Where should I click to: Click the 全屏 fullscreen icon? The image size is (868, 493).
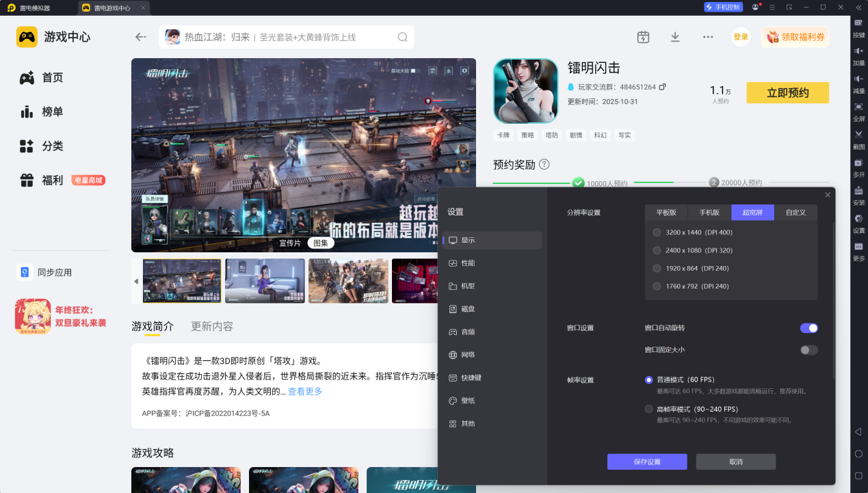click(x=858, y=107)
